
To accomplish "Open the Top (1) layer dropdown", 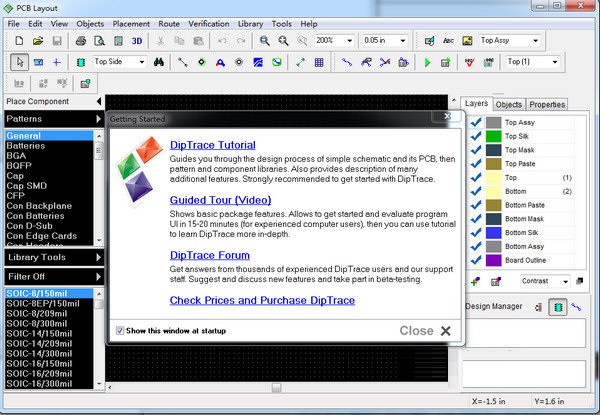I will click(554, 62).
